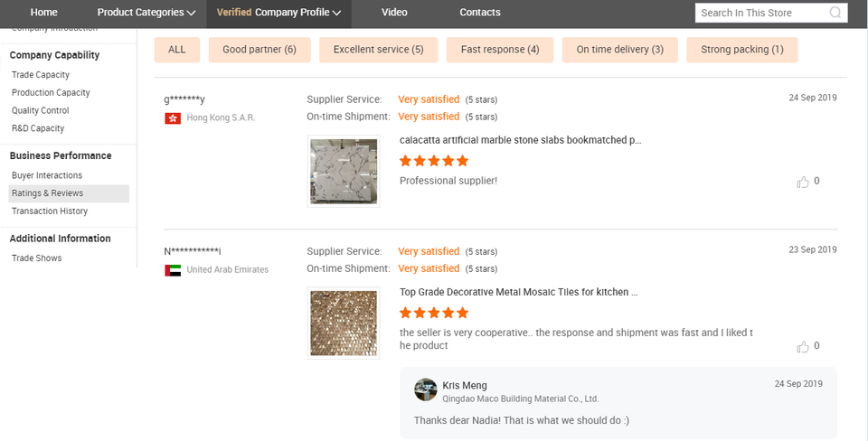868x441 pixels.
Task: Open the calacatta artificial marble product link
Action: 521,141
